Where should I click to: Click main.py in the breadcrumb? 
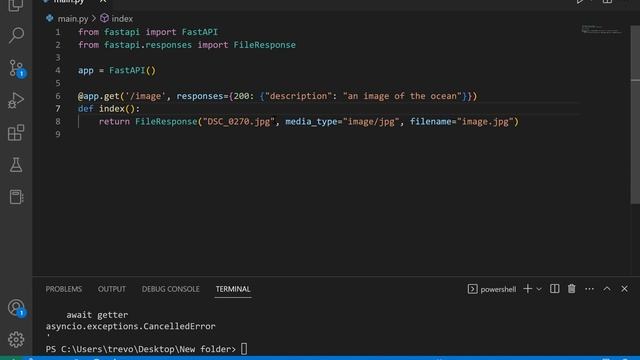pyautogui.click(x=73, y=19)
